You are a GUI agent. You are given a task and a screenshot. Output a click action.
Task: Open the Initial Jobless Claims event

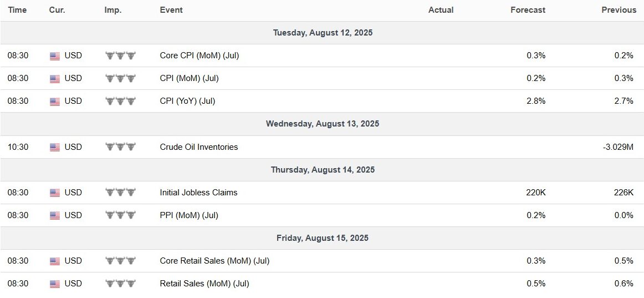(x=198, y=193)
